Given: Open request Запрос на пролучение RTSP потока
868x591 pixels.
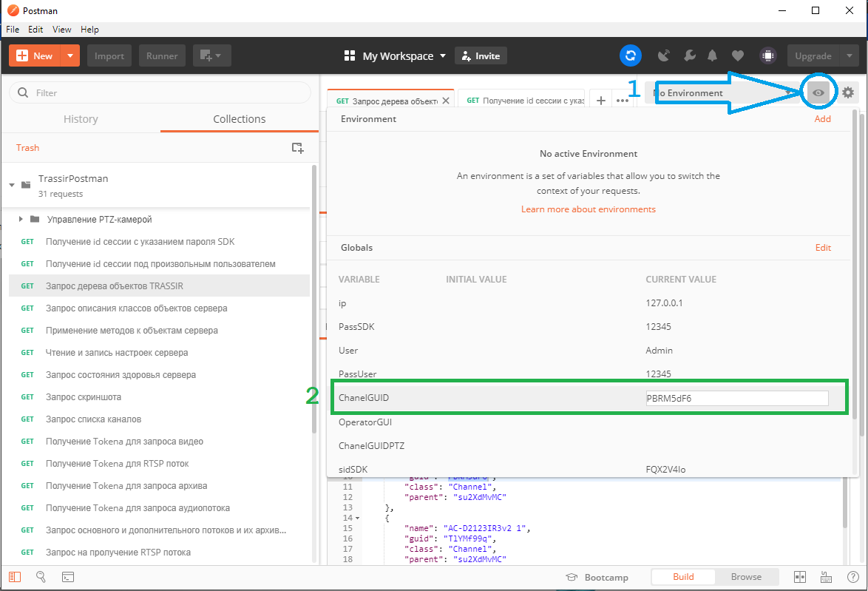Looking at the screenshot, I should (160, 553).
